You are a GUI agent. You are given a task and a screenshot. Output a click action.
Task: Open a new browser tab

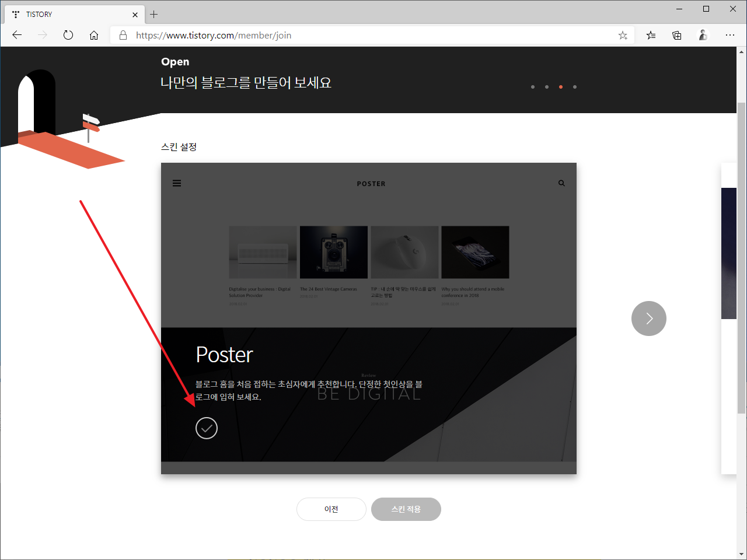154,14
